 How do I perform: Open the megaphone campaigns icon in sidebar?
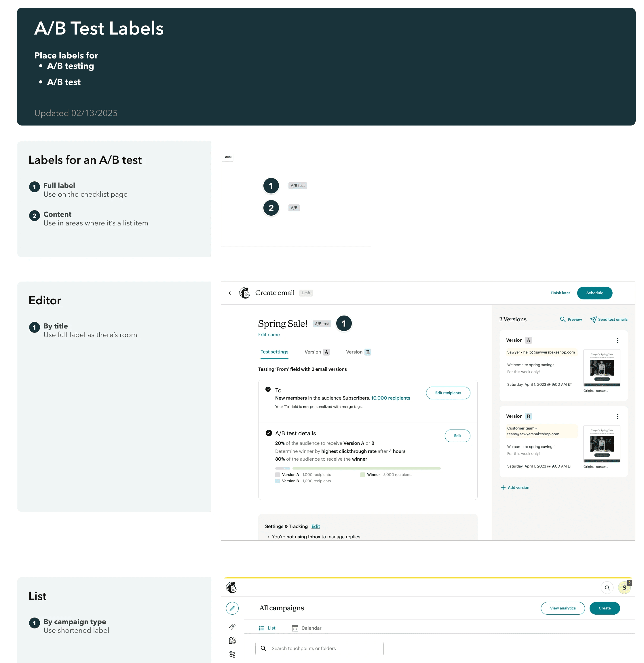[232, 627]
